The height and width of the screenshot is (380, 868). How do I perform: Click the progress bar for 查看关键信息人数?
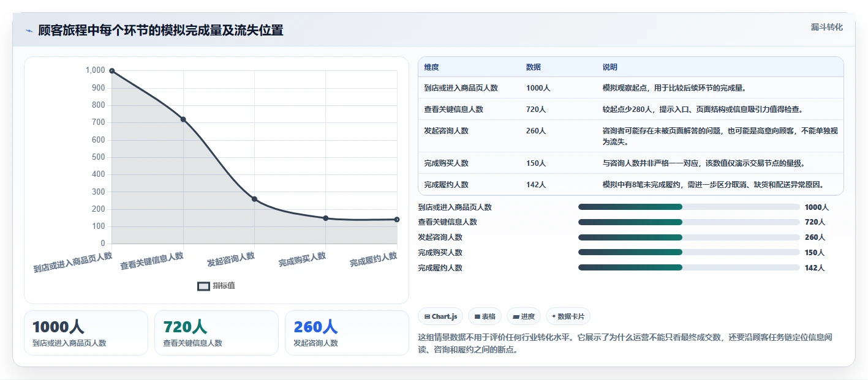click(689, 222)
